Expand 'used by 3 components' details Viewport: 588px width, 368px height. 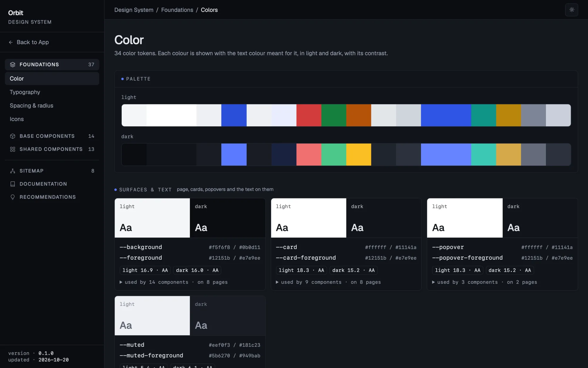[x=485, y=282]
